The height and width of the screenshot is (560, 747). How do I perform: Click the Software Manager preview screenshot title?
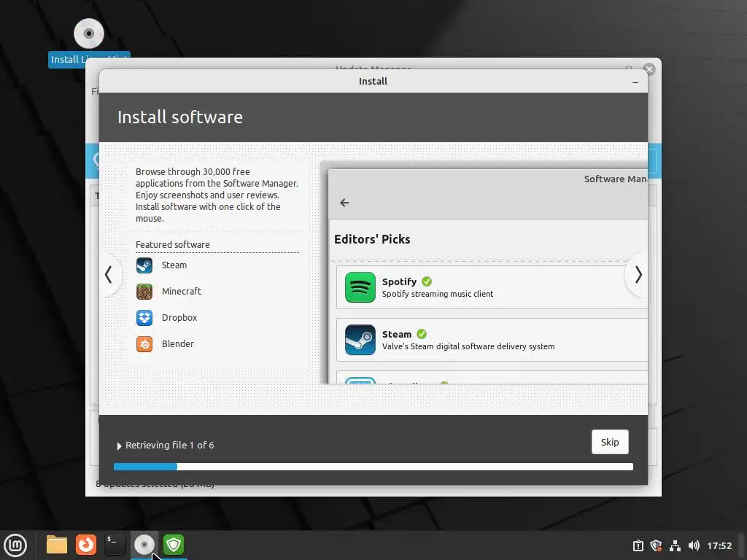(615, 179)
